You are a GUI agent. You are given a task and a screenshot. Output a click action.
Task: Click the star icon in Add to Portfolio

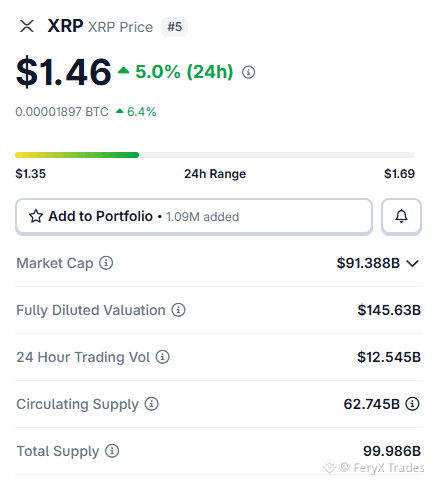click(x=36, y=216)
